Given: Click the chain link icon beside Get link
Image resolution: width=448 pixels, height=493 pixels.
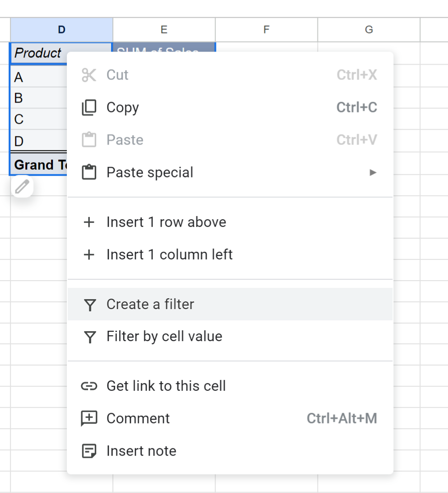Looking at the screenshot, I should click(x=89, y=386).
